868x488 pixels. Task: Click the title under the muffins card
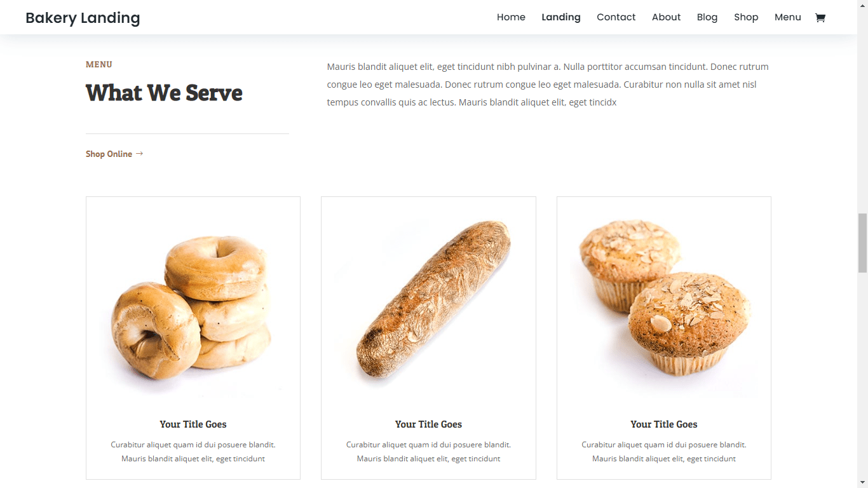point(664,424)
